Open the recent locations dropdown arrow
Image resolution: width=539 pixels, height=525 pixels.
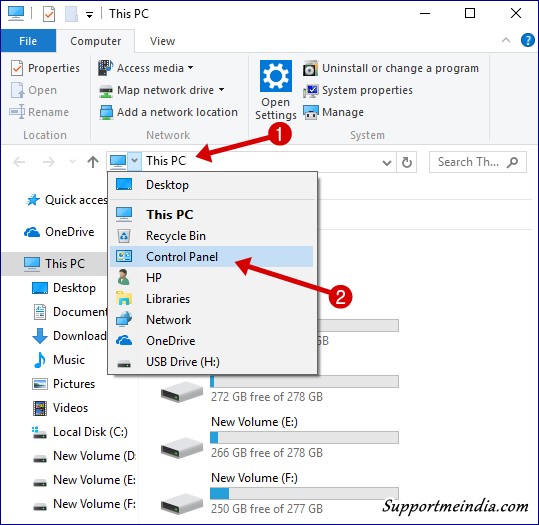[x=72, y=161]
